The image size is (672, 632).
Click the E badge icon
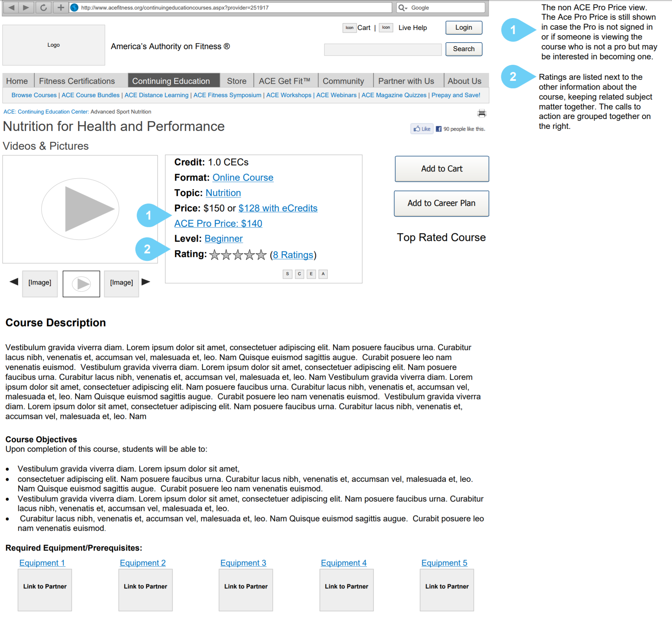(x=311, y=274)
